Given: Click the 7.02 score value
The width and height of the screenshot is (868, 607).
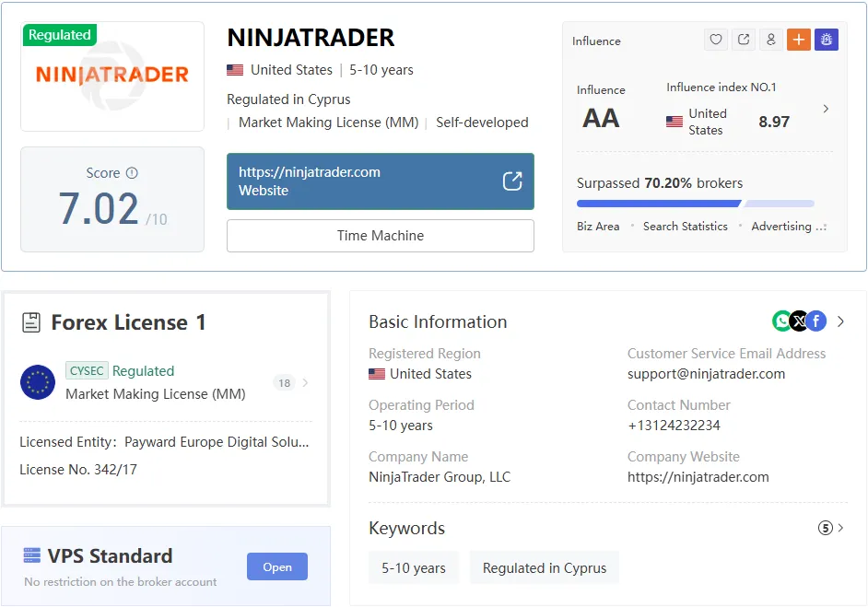Looking at the screenshot, I should [x=99, y=209].
